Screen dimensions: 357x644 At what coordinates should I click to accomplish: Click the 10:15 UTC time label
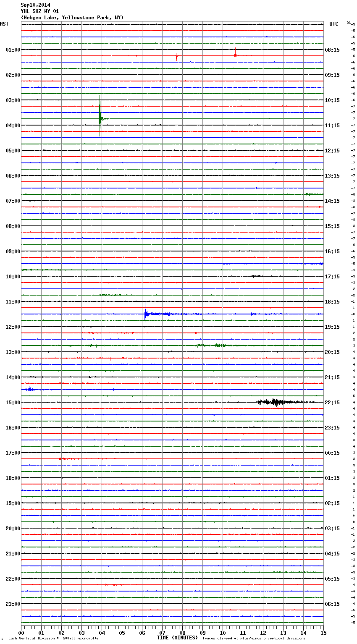pyautogui.click(x=332, y=100)
